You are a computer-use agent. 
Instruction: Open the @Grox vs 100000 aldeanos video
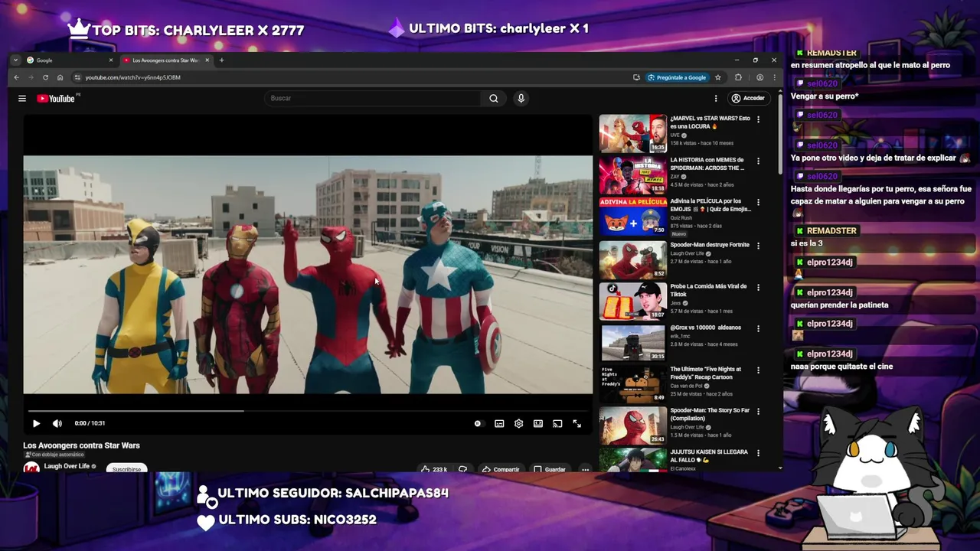[705, 328]
